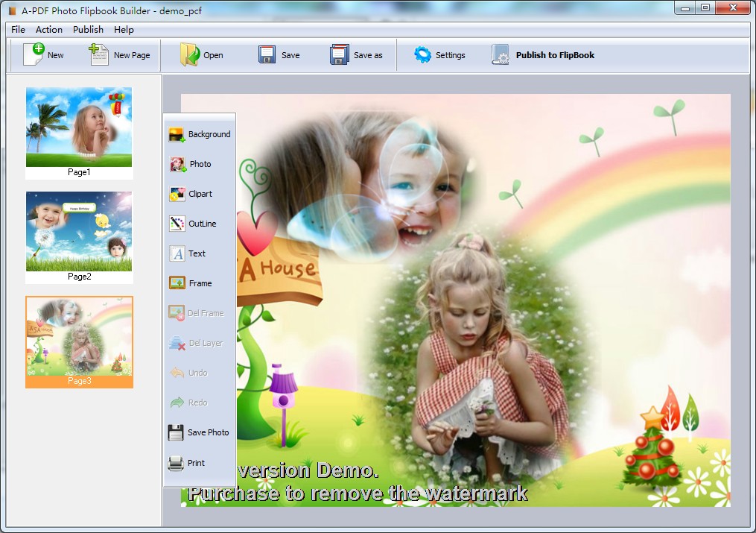
Task: Click the Background label in tool panel
Action: click(209, 134)
